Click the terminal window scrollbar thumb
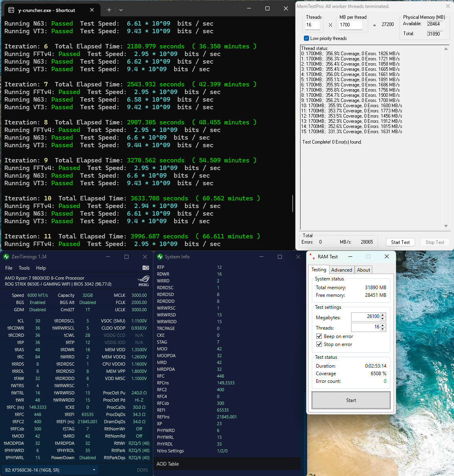 pyautogui.click(x=292, y=203)
